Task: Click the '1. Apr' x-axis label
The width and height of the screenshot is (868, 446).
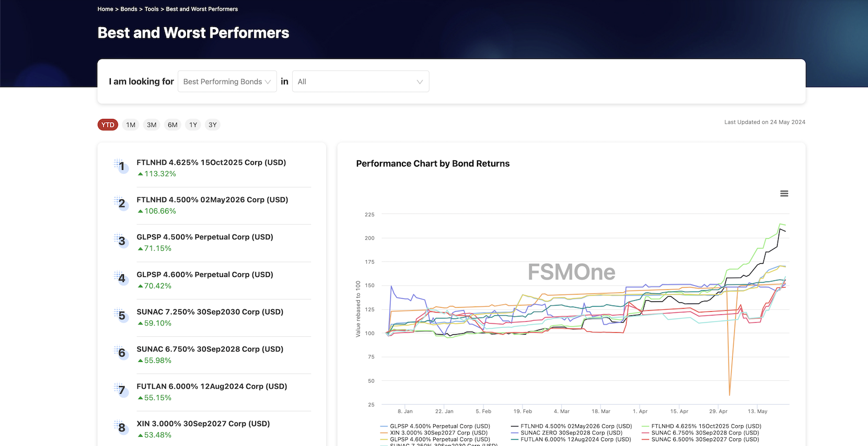Action: [x=640, y=412]
